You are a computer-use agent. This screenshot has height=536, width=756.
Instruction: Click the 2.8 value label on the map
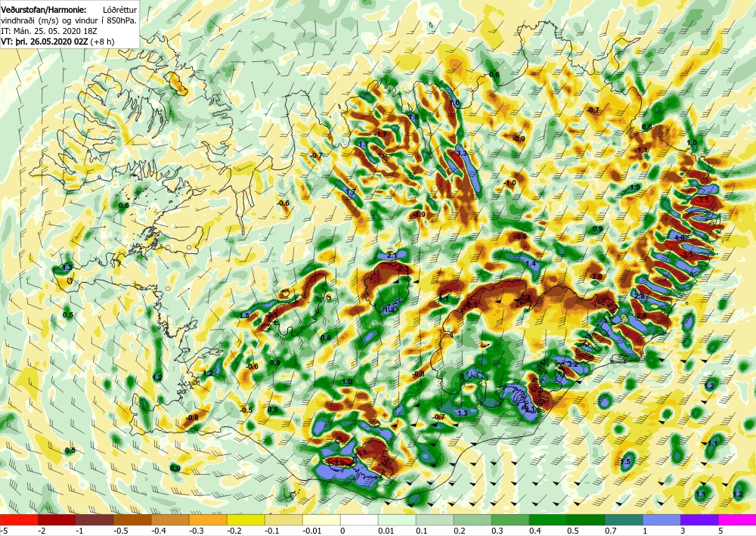tap(640, 296)
